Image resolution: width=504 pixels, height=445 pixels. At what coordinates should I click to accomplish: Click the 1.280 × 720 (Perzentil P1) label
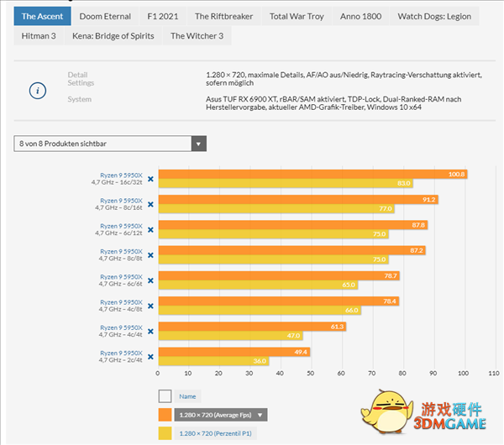coord(217,432)
